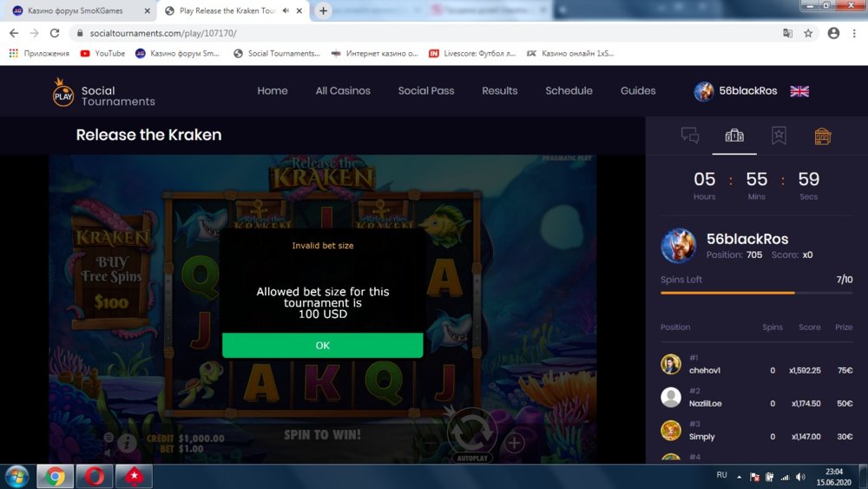Go to Home page

273,91
